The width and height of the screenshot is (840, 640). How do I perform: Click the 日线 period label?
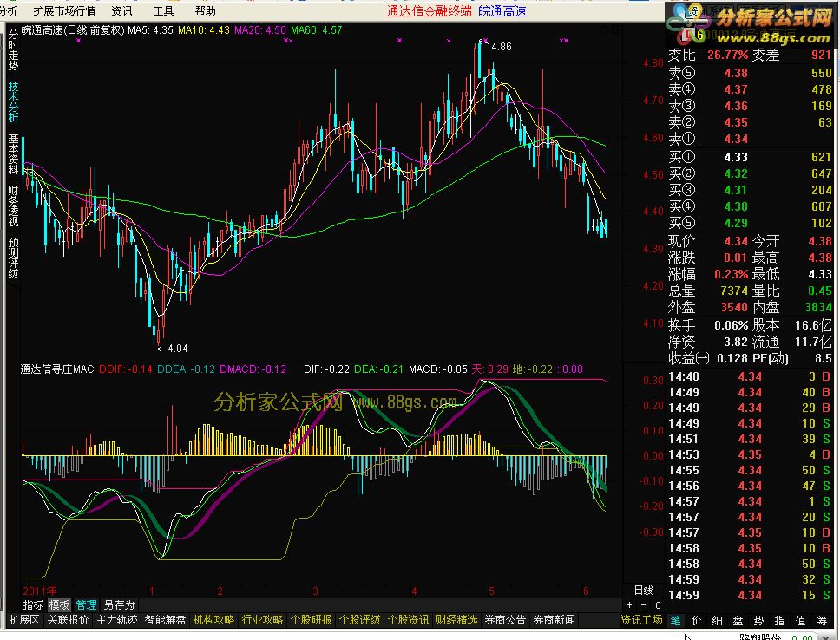(x=644, y=591)
